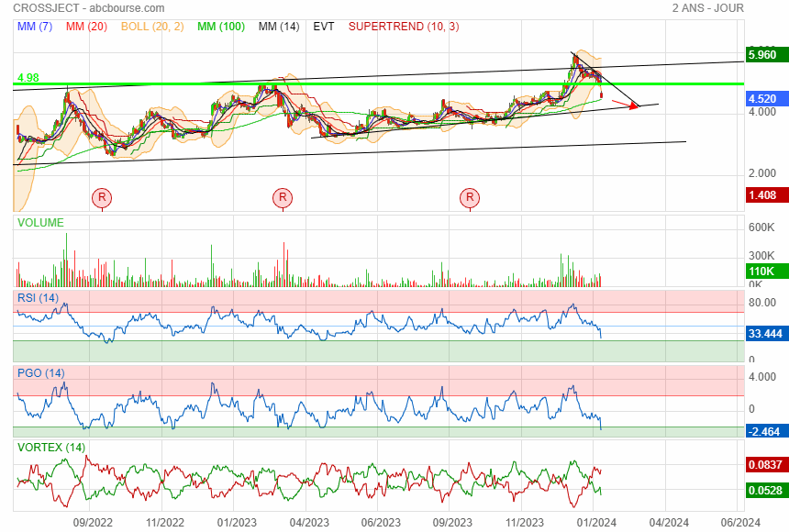The width and height of the screenshot is (789, 532).
Task: Click the 11/2023 date axis label
Action: 525,523
